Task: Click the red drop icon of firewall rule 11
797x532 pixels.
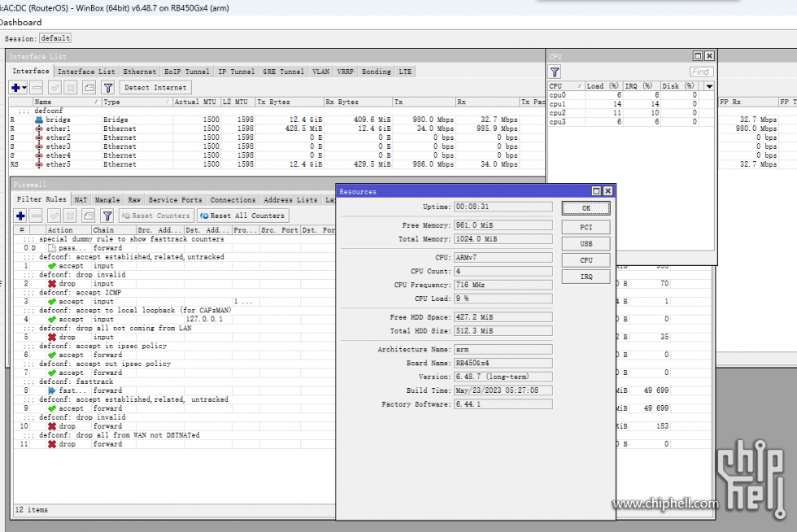Action: [52, 444]
